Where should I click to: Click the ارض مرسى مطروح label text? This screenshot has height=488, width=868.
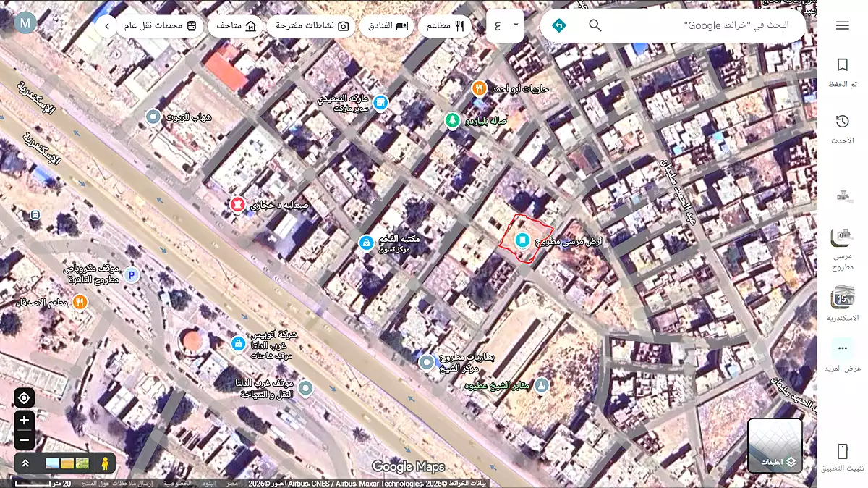[568, 241]
